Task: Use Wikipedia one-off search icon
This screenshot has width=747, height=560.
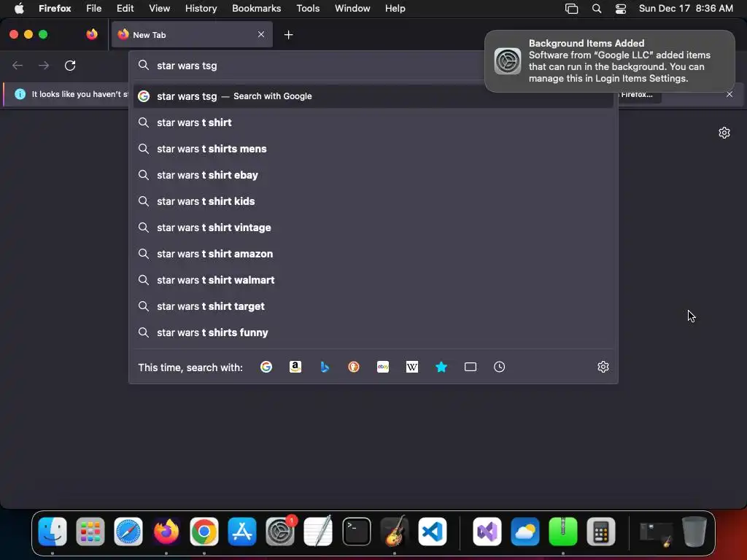Action: point(412,367)
